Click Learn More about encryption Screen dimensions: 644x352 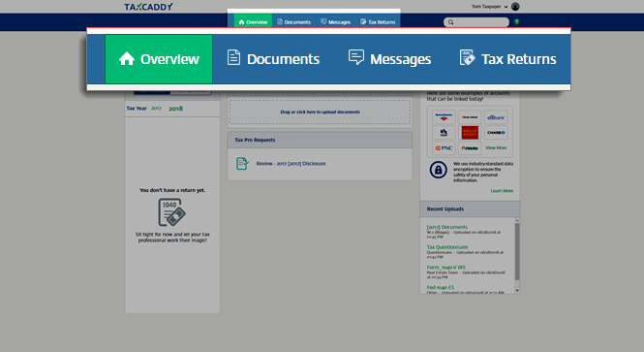click(x=502, y=191)
